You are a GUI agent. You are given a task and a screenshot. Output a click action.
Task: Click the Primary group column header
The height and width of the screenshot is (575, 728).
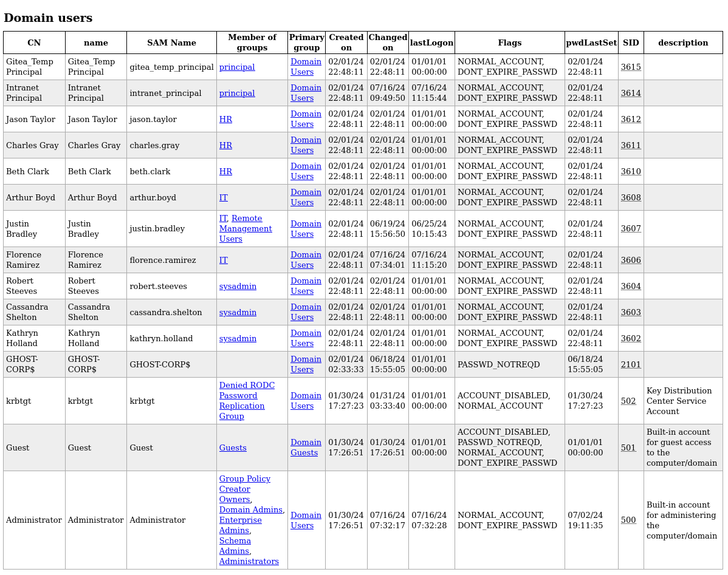coord(306,43)
